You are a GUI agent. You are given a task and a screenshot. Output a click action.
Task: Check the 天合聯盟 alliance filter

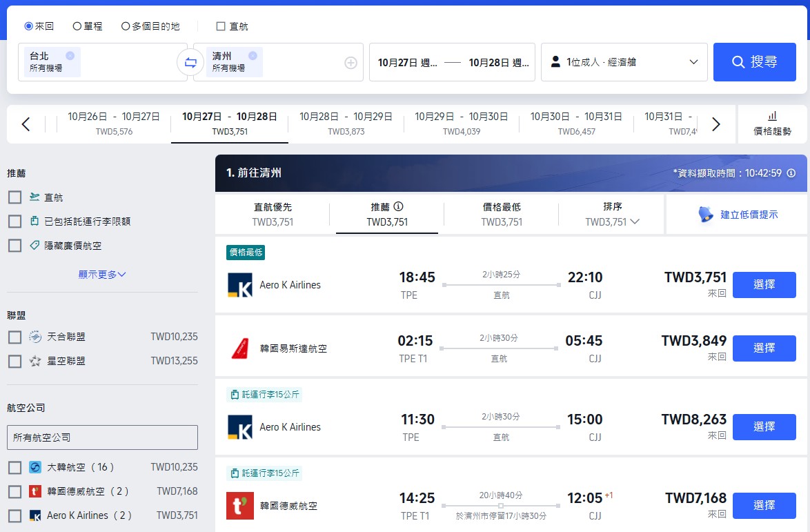pyautogui.click(x=14, y=337)
